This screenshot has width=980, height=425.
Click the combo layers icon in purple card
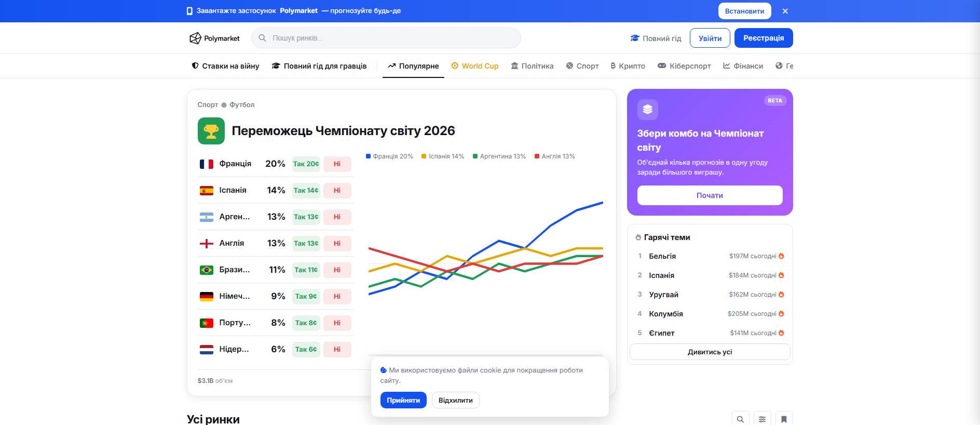[647, 110]
